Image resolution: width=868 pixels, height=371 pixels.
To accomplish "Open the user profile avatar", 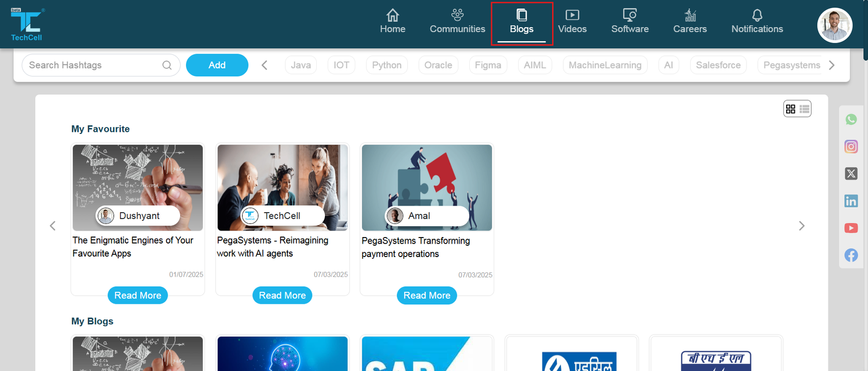I will tap(834, 25).
